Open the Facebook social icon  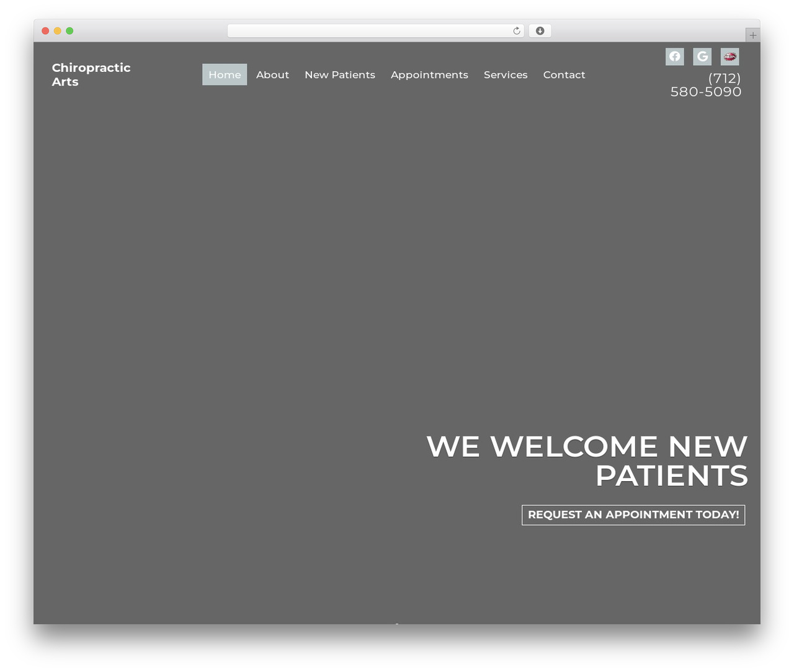(x=674, y=56)
